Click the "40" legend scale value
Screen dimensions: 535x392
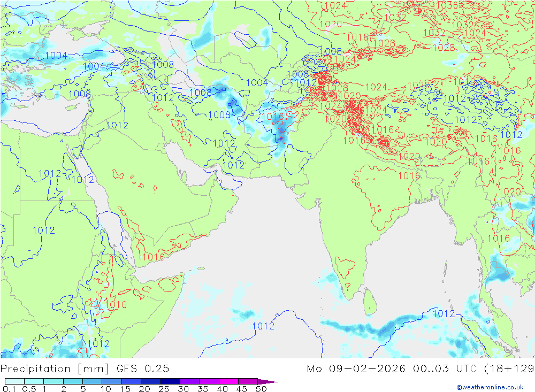pyautogui.click(x=223, y=389)
